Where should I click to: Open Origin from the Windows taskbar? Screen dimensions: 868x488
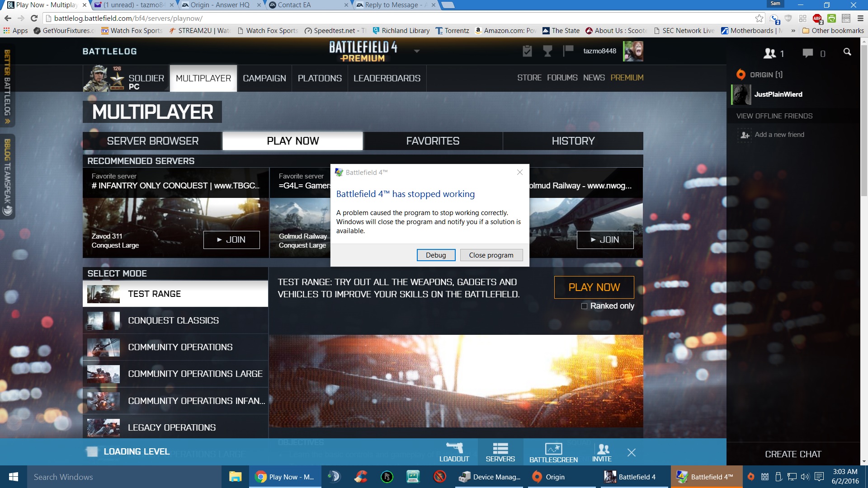coord(549,477)
